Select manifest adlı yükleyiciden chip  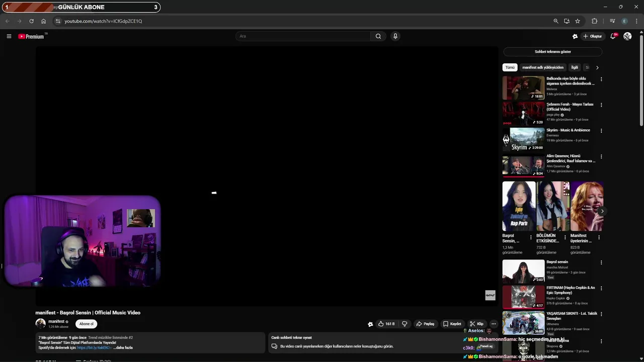543,67
